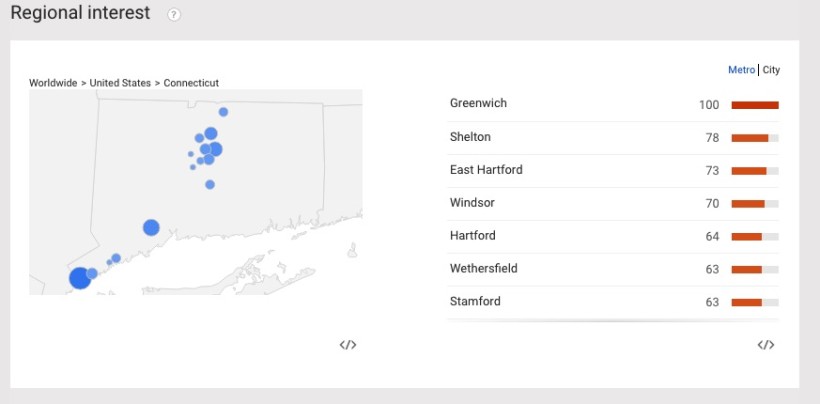Select Connecticut in the breadcrumb
820x404 pixels.
191,83
